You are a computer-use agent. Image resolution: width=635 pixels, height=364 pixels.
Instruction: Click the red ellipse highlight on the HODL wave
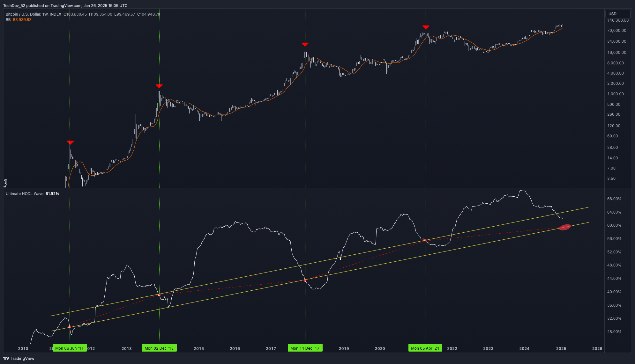tap(564, 227)
